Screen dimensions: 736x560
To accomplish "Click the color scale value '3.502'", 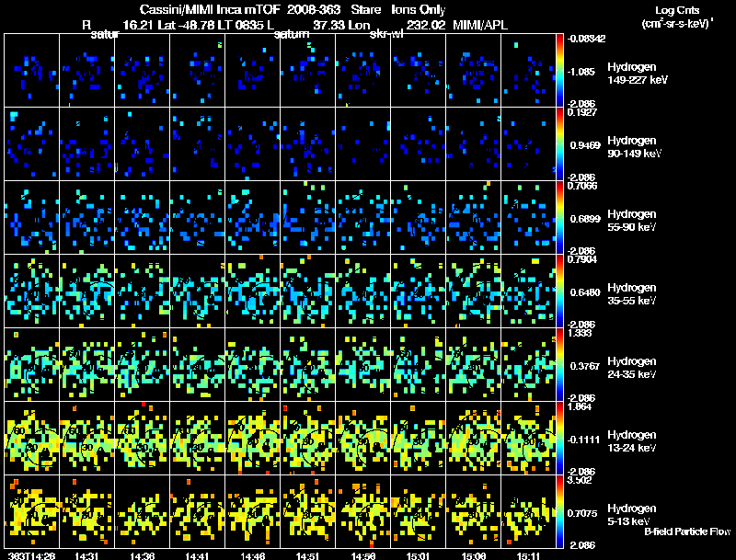I will pyautogui.click(x=580, y=480).
